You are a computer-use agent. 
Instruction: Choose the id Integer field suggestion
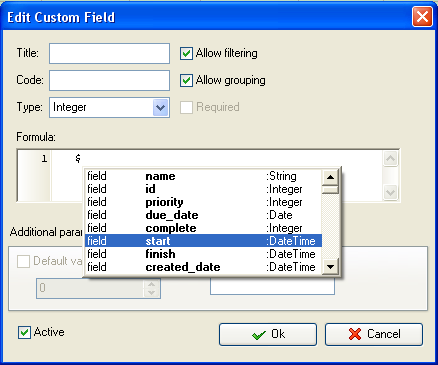click(x=203, y=189)
